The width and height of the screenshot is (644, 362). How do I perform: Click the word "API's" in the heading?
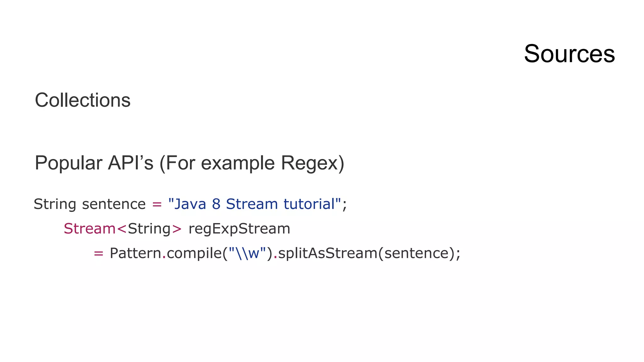coord(130,163)
